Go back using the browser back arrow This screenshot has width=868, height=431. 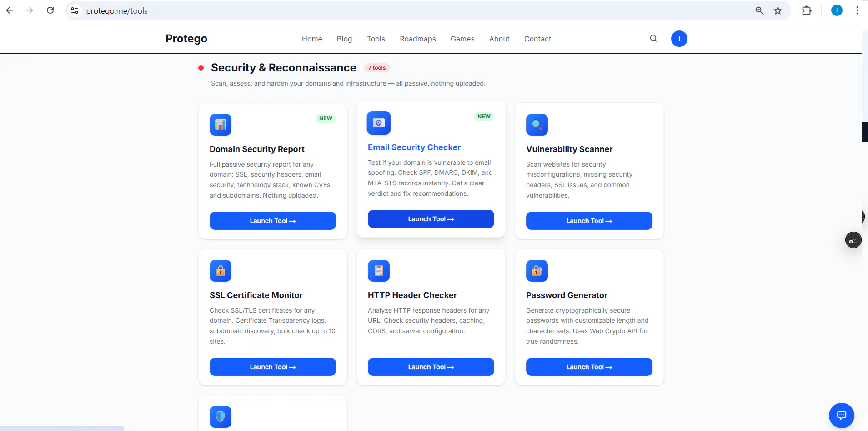click(10, 10)
